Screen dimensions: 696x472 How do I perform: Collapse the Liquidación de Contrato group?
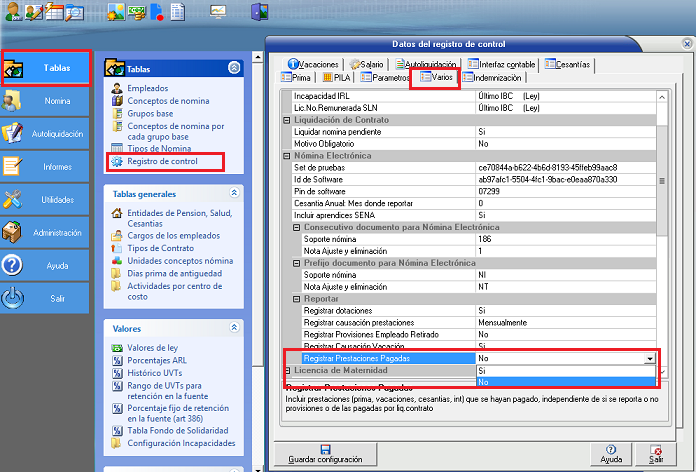286,120
